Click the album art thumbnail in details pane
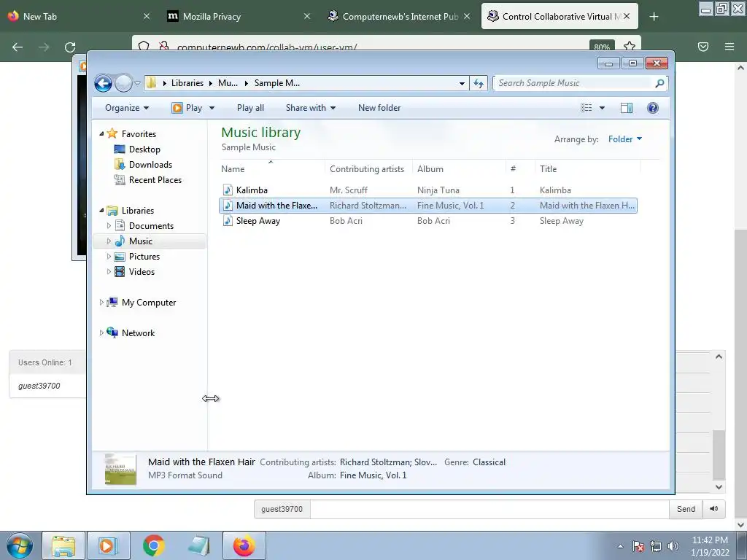This screenshot has height=560, width=747. pyautogui.click(x=120, y=469)
